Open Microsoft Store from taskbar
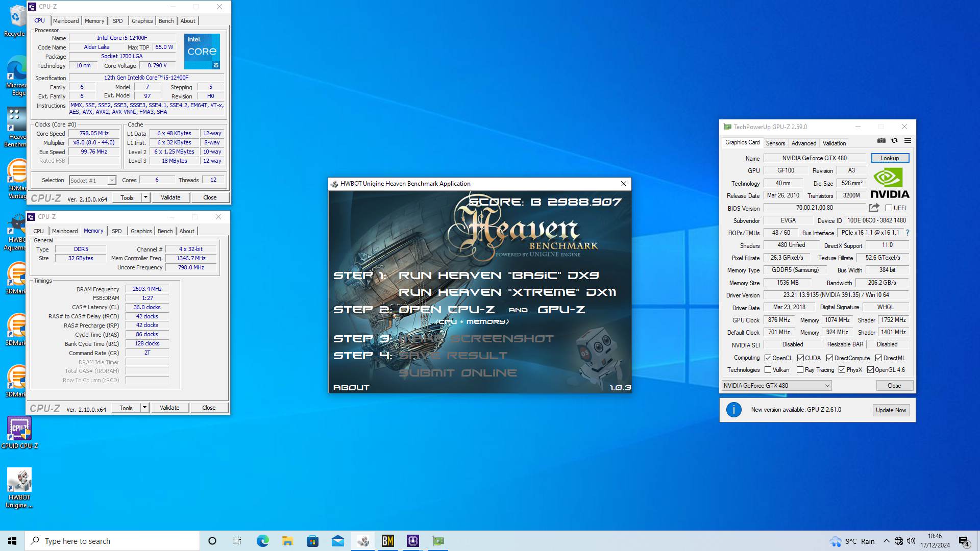The image size is (980, 551). click(x=312, y=541)
